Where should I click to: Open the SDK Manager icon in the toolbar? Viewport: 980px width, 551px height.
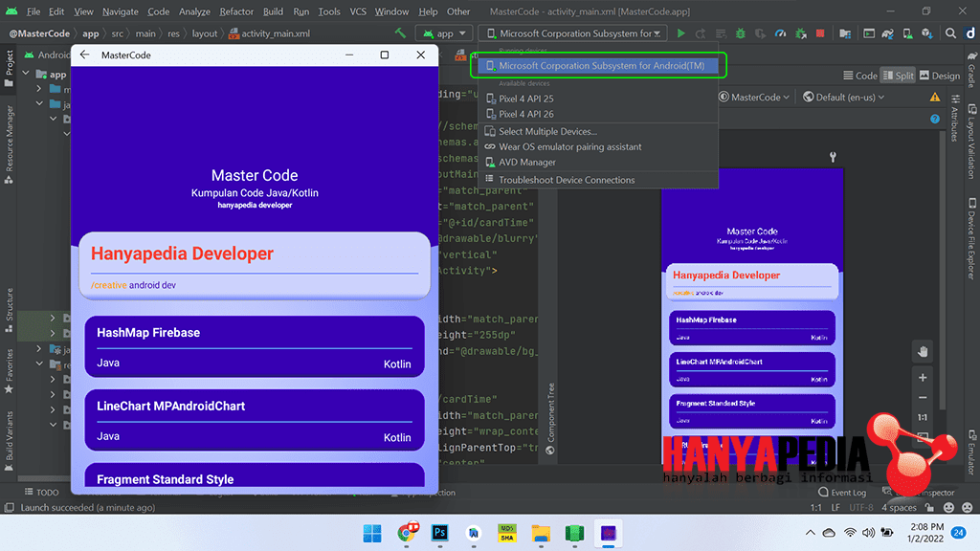927,33
